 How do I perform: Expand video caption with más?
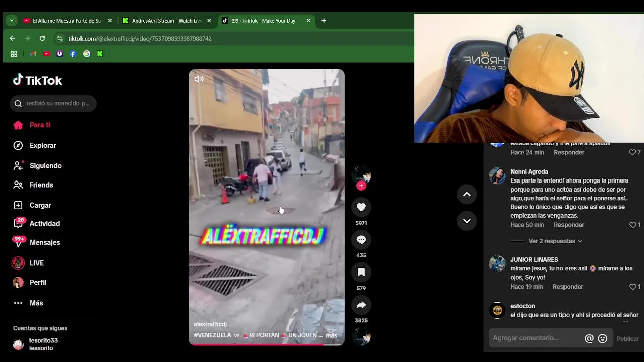(331, 335)
